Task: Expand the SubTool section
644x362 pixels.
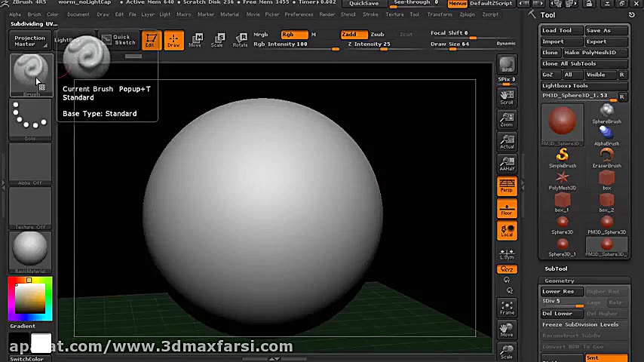Action: [x=556, y=268]
